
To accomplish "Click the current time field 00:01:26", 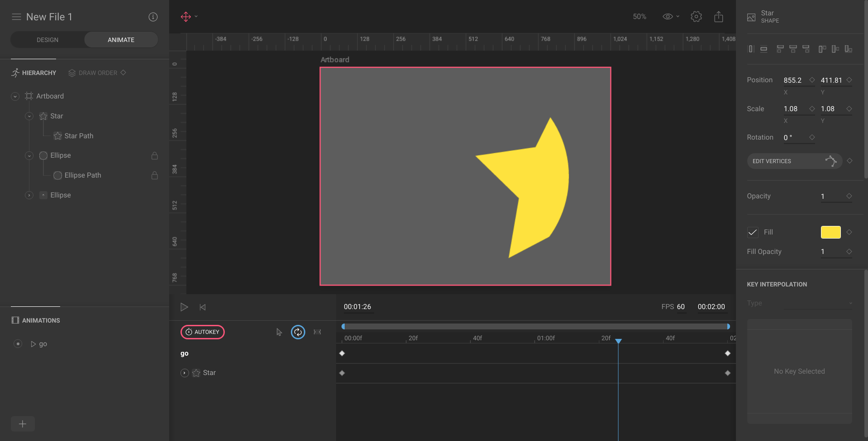I will click(357, 306).
